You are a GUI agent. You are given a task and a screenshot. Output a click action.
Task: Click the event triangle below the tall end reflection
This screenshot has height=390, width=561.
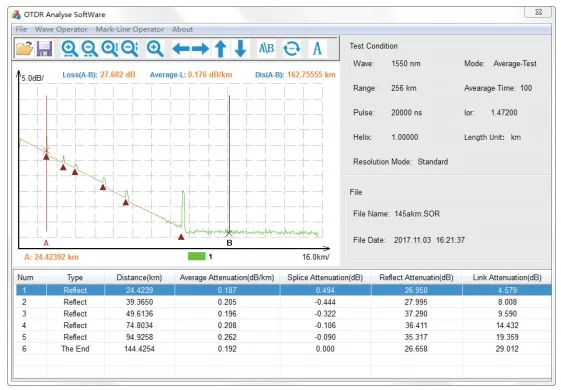tap(181, 237)
